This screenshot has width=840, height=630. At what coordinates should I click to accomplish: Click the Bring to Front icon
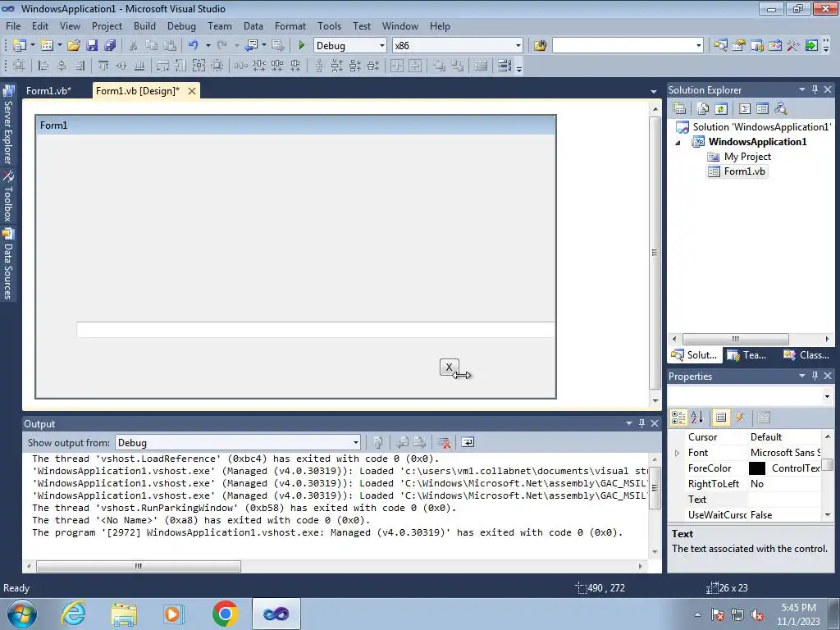[x=440, y=66]
